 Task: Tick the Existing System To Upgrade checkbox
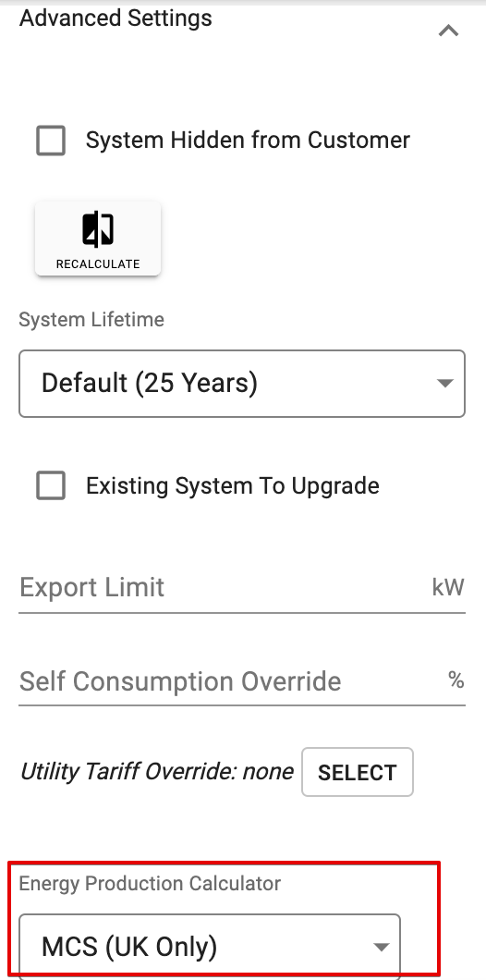pyautogui.click(x=51, y=485)
